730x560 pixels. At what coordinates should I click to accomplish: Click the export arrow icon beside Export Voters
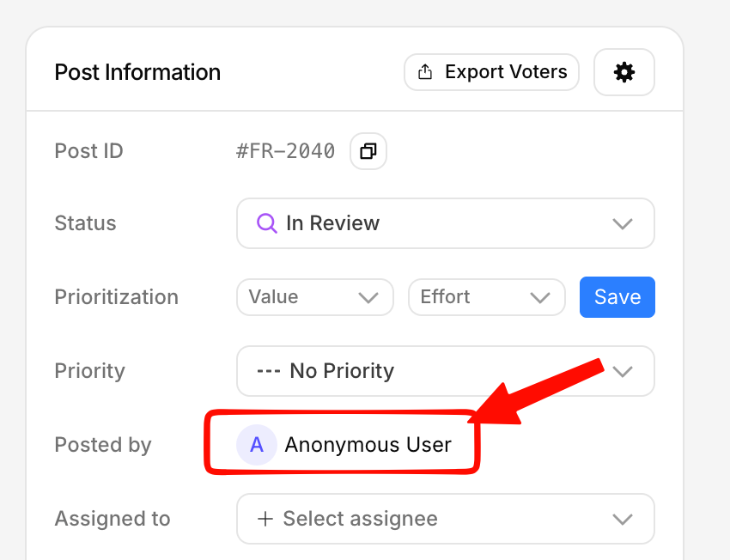point(425,72)
